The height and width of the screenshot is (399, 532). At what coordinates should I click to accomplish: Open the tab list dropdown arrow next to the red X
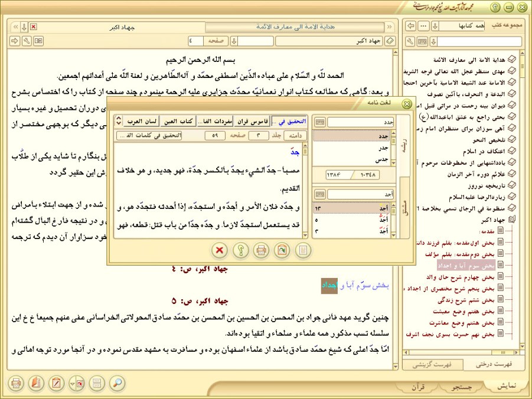click(x=24, y=27)
